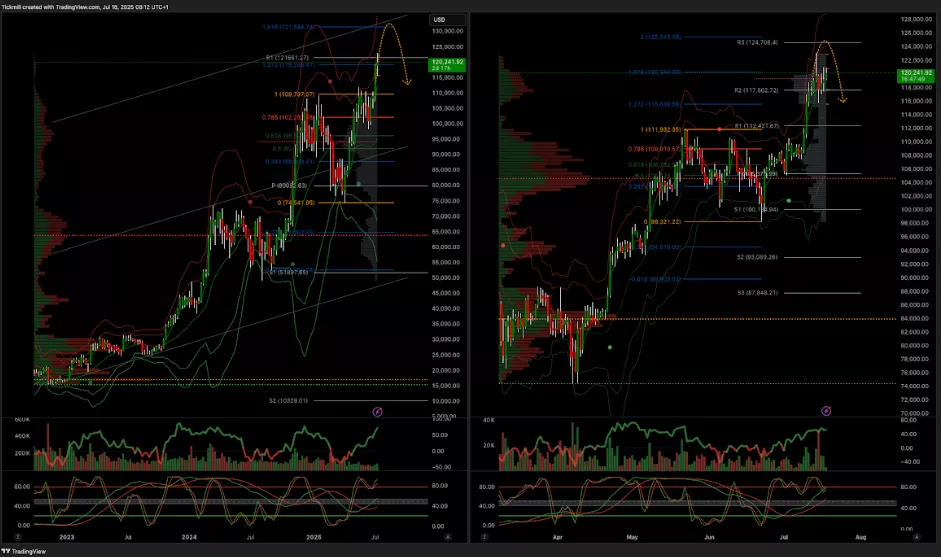Viewport: 941px width, 557px height.
Task: Click the purple lightning event icon on left chart
Action: [377, 410]
